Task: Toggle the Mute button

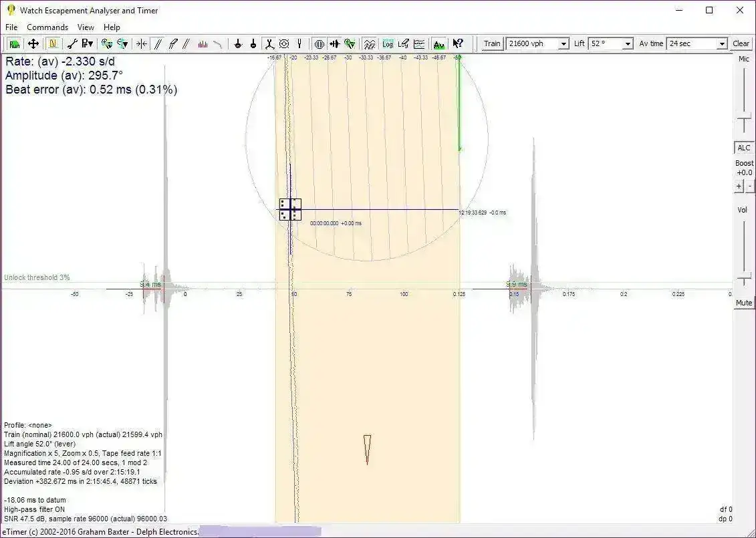Action: click(743, 303)
